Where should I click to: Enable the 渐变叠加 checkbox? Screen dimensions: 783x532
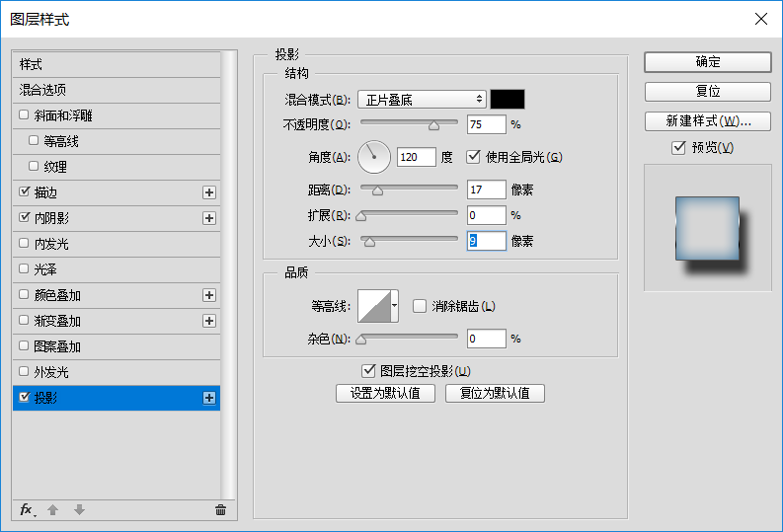tap(24, 320)
